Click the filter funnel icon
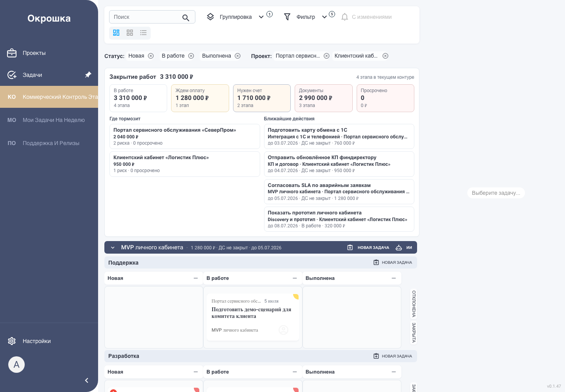 pos(287,17)
